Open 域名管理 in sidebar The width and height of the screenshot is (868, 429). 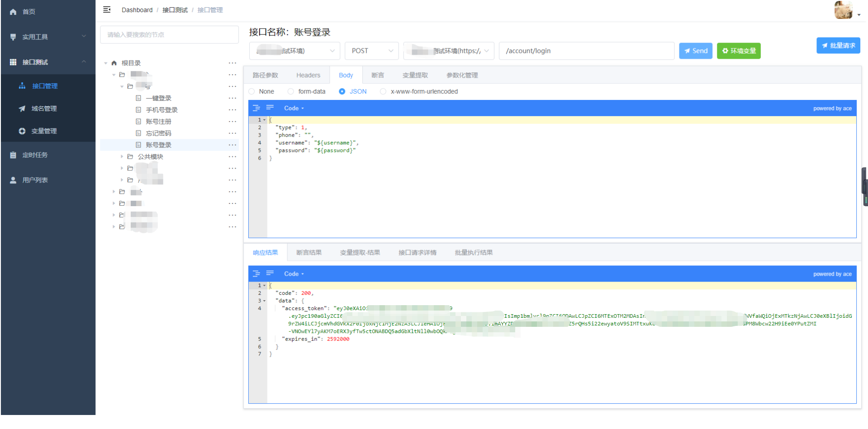pyautogui.click(x=48, y=108)
